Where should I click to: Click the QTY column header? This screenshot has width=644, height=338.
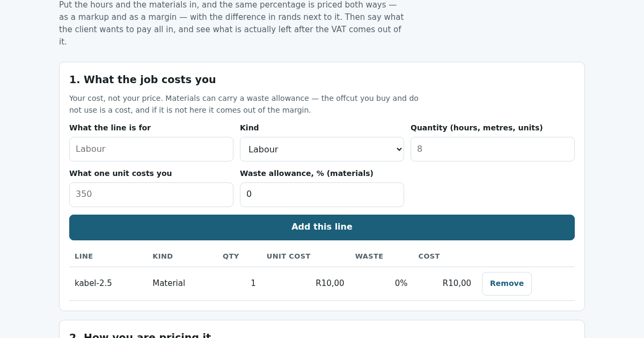tap(231, 256)
